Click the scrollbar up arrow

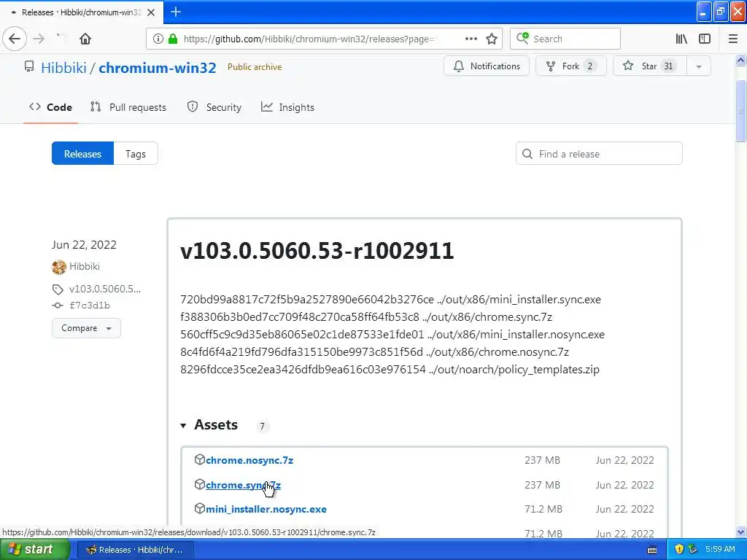pyautogui.click(x=740, y=60)
